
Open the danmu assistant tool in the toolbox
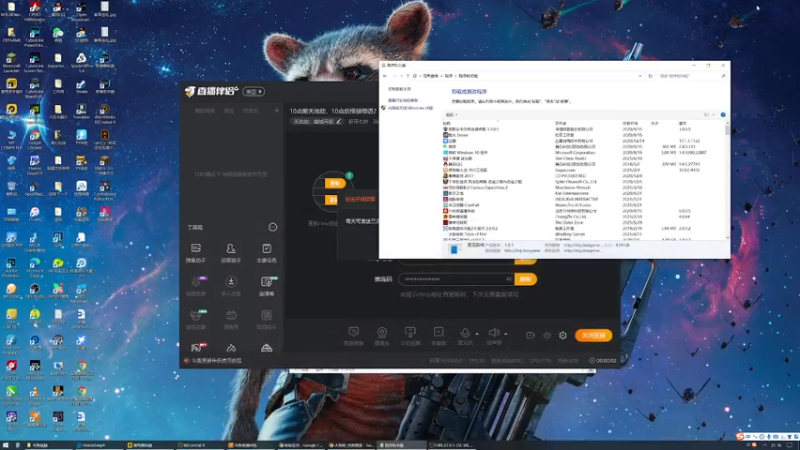195,253
